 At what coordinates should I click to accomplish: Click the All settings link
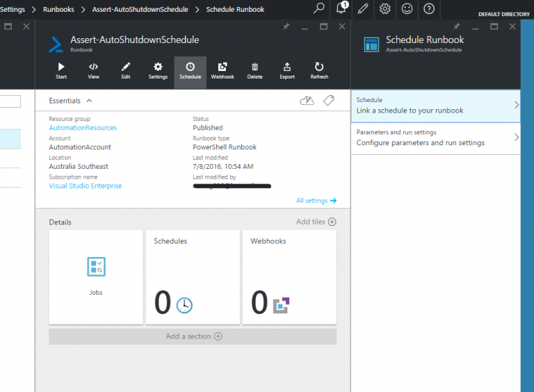316,200
